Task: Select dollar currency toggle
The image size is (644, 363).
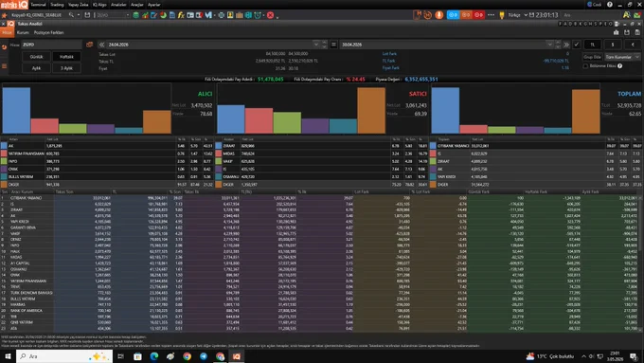Action: tap(613, 45)
